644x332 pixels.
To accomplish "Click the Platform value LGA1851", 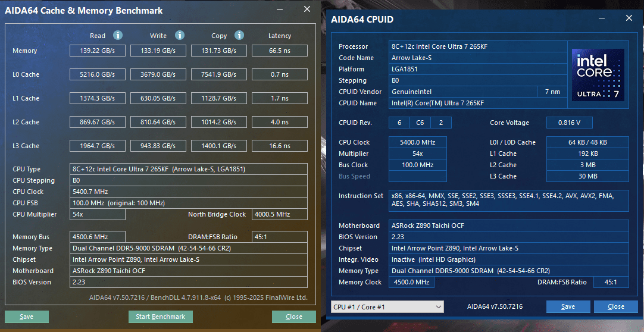I will (478, 70).
